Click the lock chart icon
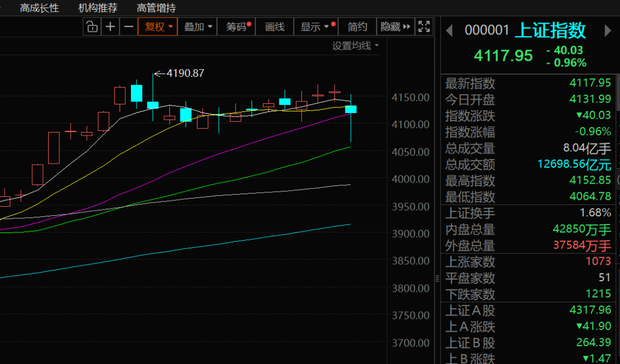 pos(92,26)
